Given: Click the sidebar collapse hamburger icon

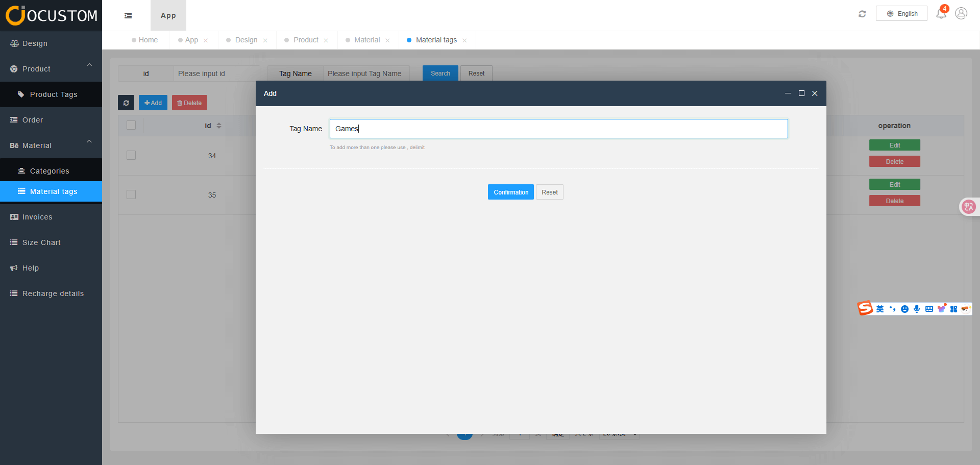Looking at the screenshot, I should click(128, 16).
